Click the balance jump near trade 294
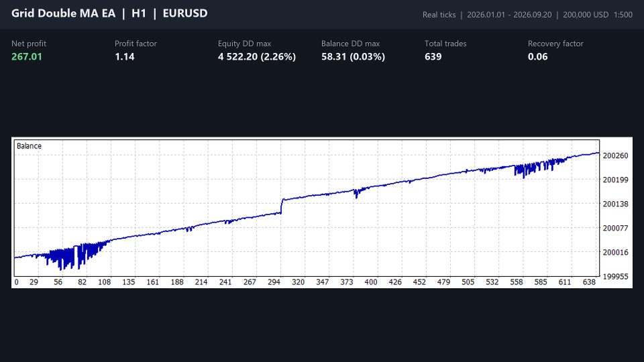The width and height of the screenshot is (644, 362). (282, 206)
